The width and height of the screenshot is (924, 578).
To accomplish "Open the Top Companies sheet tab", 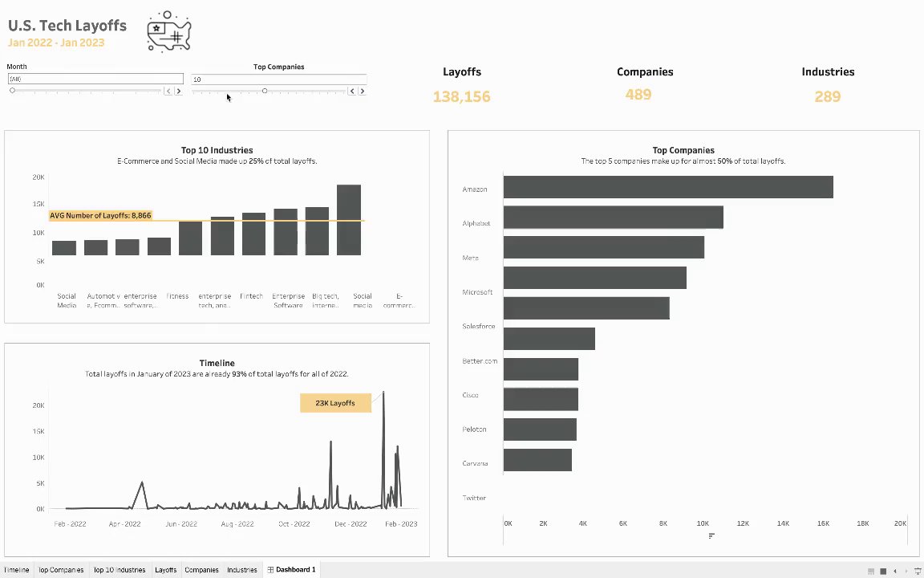I will pos(61,570).
